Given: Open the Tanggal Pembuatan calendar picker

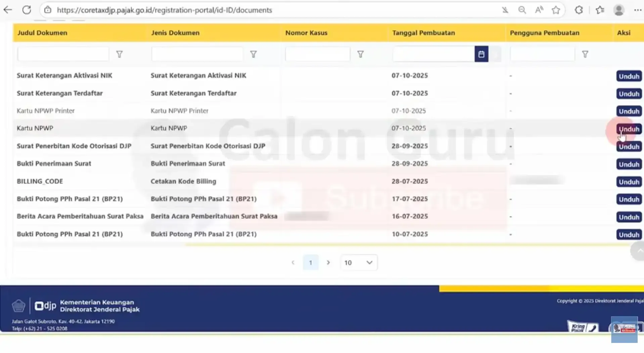Looking at the screenshot, I should [481, 54].
